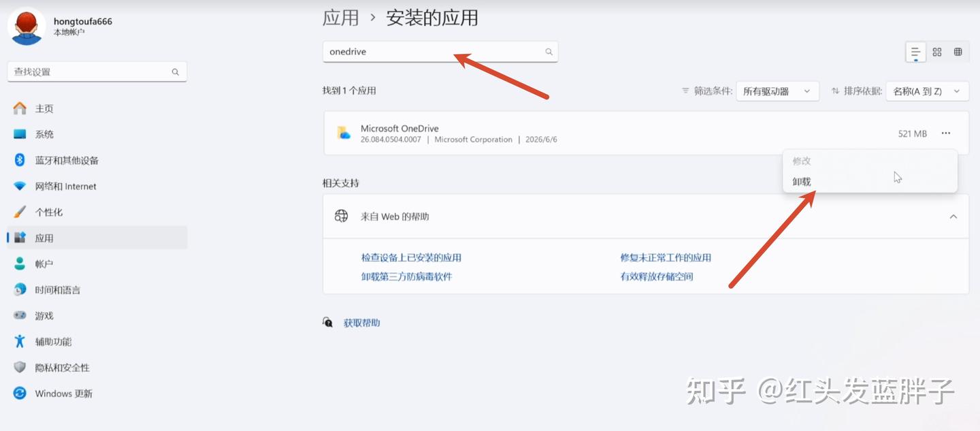980x431 pixels.
Task: Open link 修复未正常工作的应用
Action: tap(666, 257)
